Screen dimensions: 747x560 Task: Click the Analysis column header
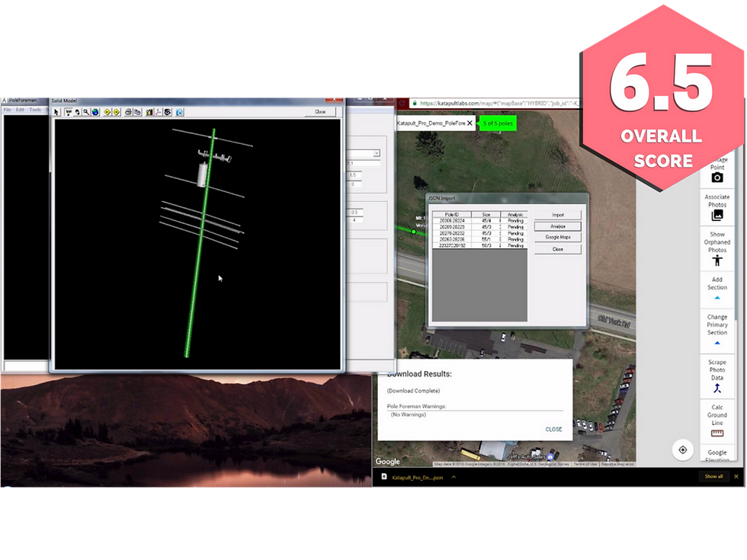[x=515, y=214]
